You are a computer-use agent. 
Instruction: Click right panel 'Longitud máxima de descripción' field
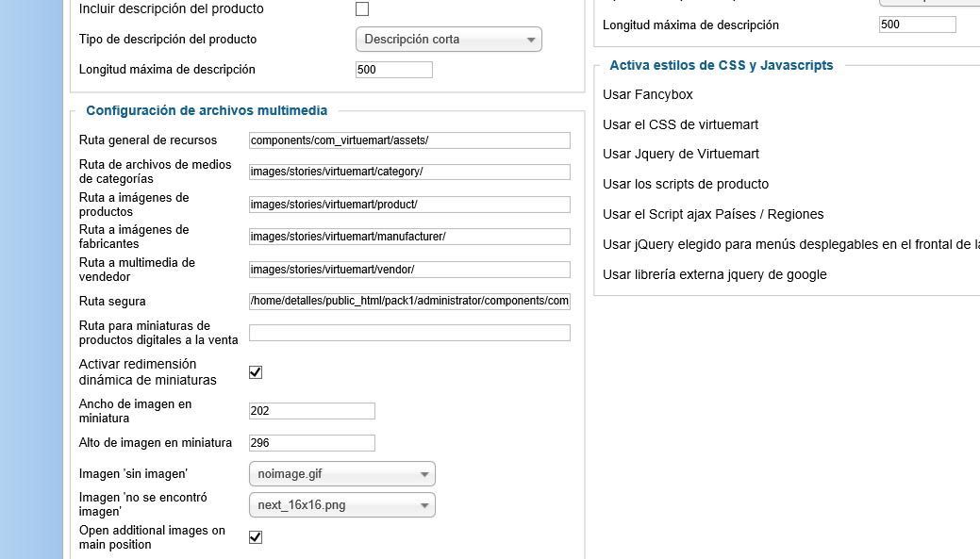pyautogui.click(x=917, y=25)
